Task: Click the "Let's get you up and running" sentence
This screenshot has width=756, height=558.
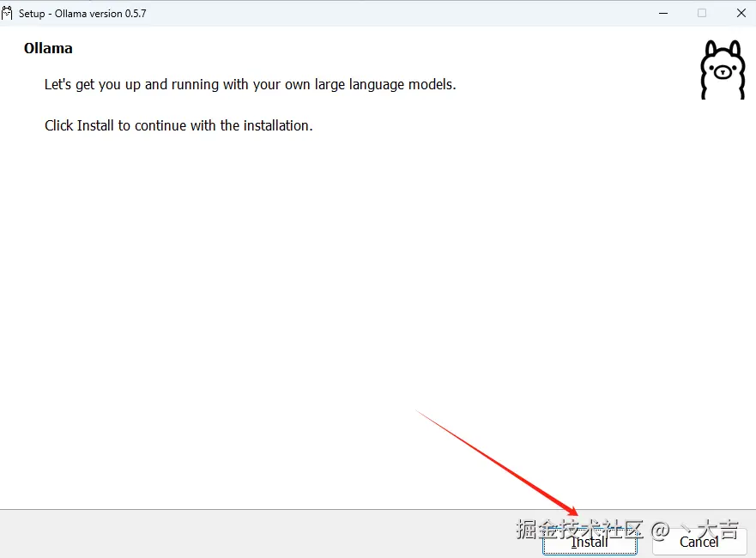Action: pos(251,84)
